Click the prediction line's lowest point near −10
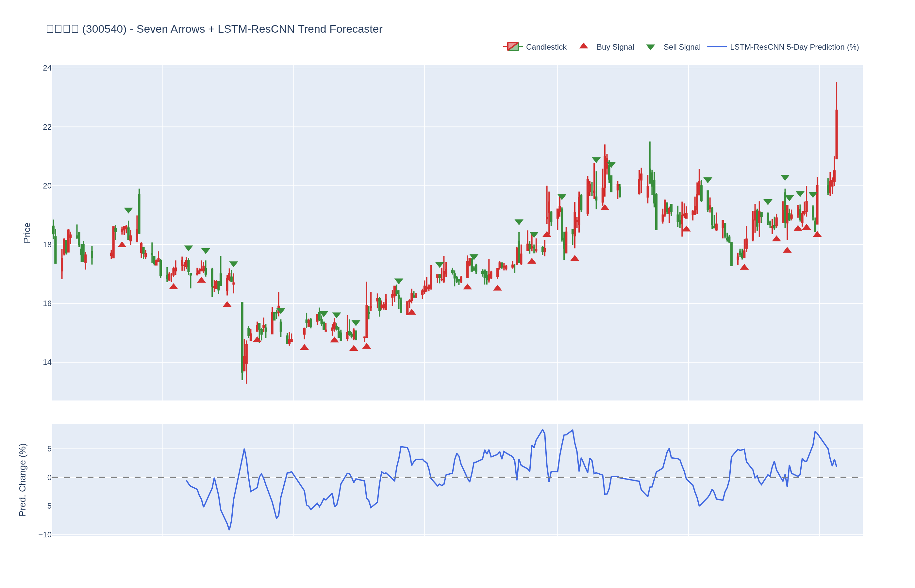Screen dimensions: 915x588 click(x=229, y=529)
